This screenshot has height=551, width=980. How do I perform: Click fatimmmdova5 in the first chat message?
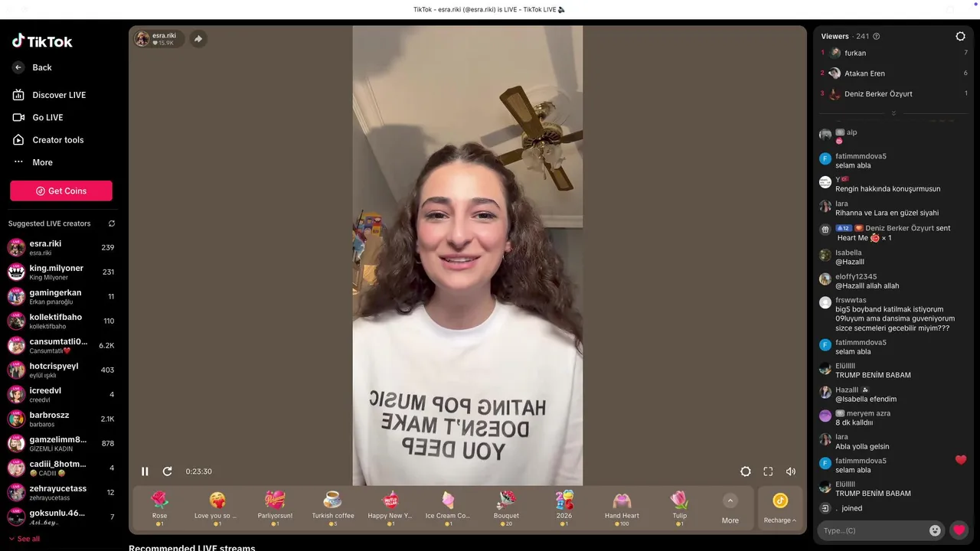pos(861,156)
